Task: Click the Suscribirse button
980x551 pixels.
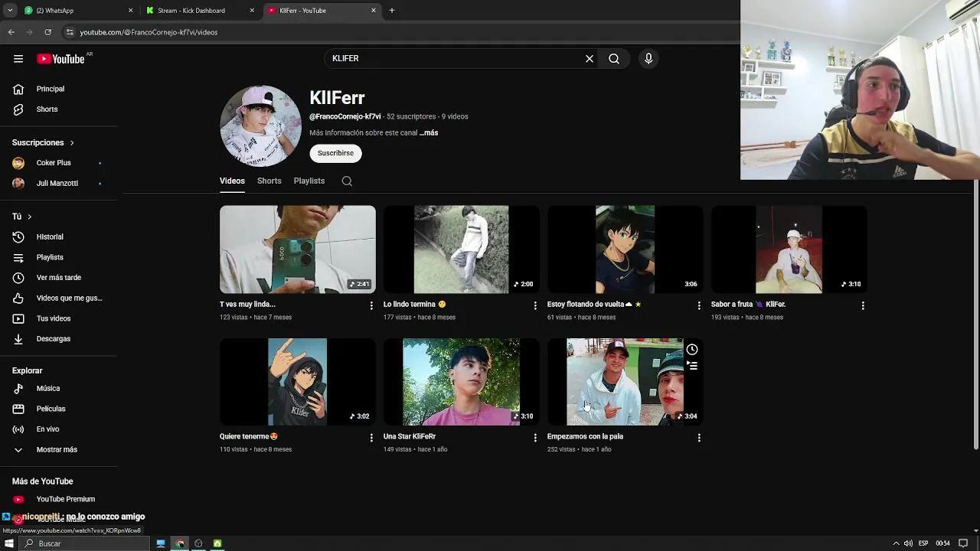Action: (x=335, y=153)
